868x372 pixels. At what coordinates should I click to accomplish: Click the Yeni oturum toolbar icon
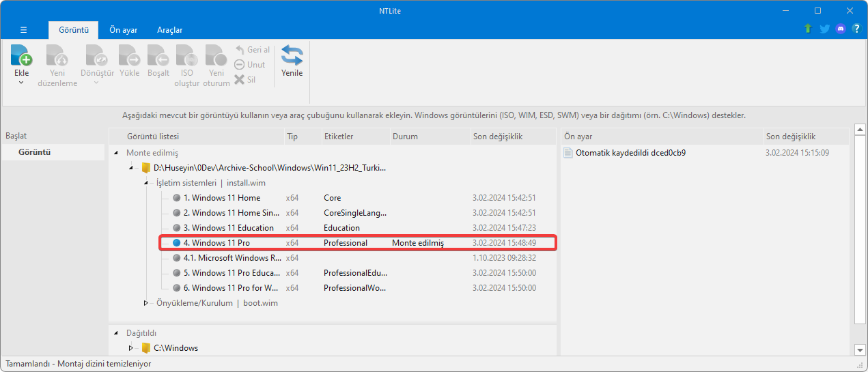(216, 56)
